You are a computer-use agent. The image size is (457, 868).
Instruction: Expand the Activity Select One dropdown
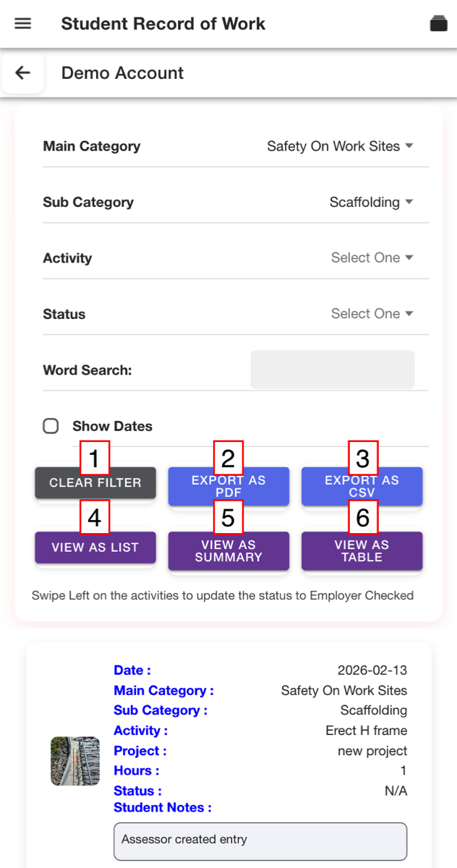(x=372, y=258)
